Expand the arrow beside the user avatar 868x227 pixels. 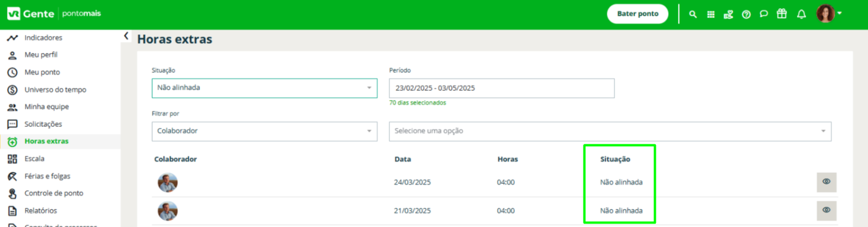click(x=839, y=13)
